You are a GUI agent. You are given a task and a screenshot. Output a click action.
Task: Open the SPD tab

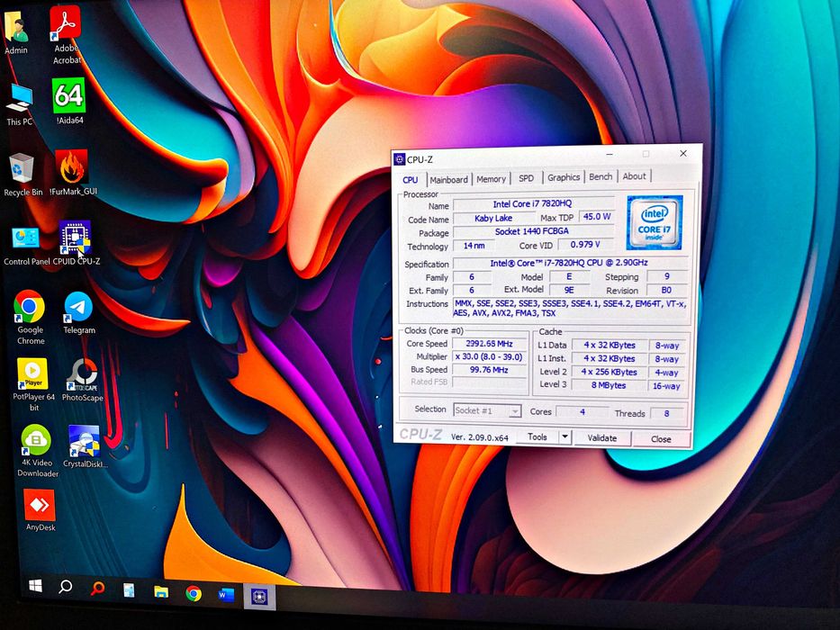[526, 178]
